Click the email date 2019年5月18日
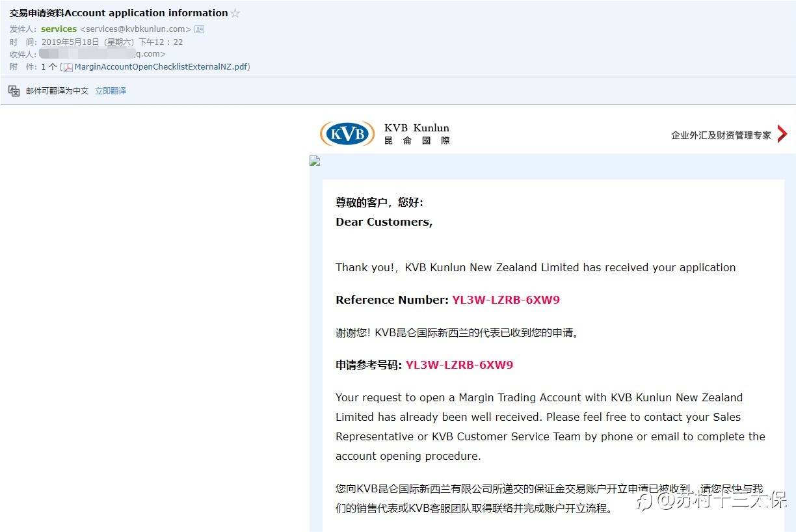Image resolution: width=796 pixels, height=532 pixels. (x=70, y=42)
